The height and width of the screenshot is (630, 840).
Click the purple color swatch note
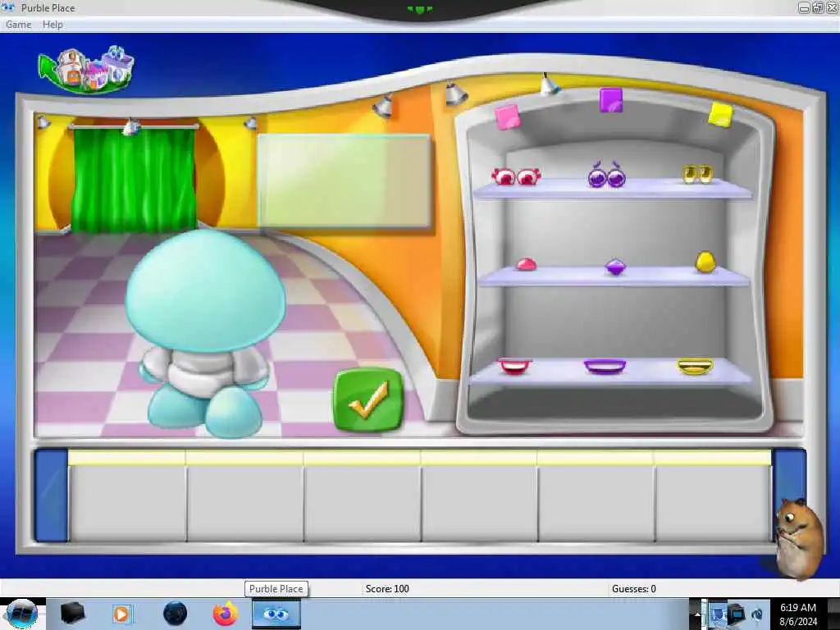(610, 100)
